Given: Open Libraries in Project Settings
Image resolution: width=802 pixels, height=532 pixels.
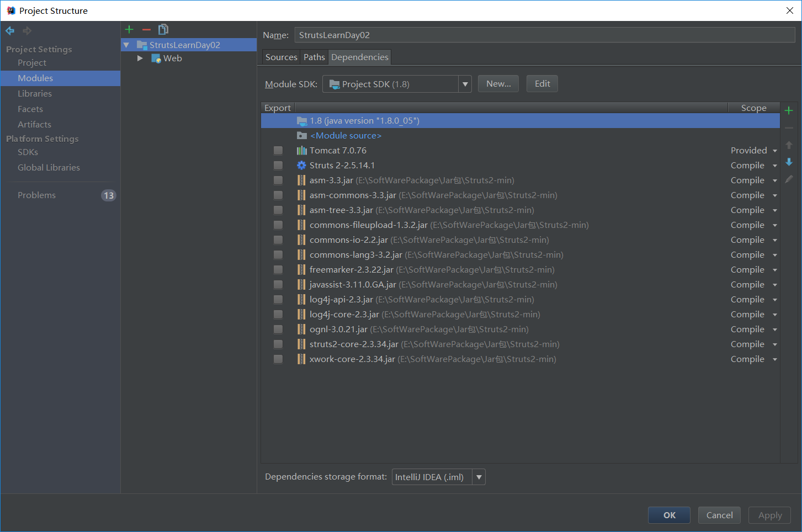Looking at the screenshot, I should tap(35, 94).
